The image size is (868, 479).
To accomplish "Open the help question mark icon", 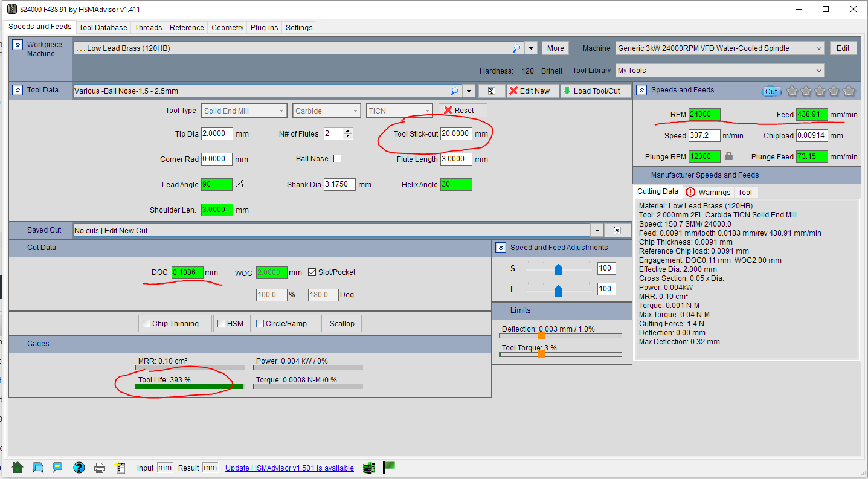I will click(79, 468).
